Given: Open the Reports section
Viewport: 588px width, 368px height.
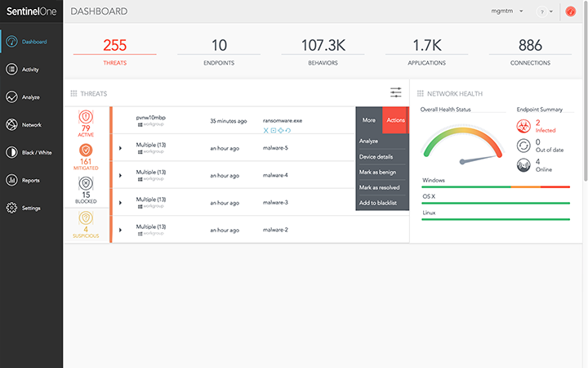Looking at the screenshot, I should (x=30, y=180).
